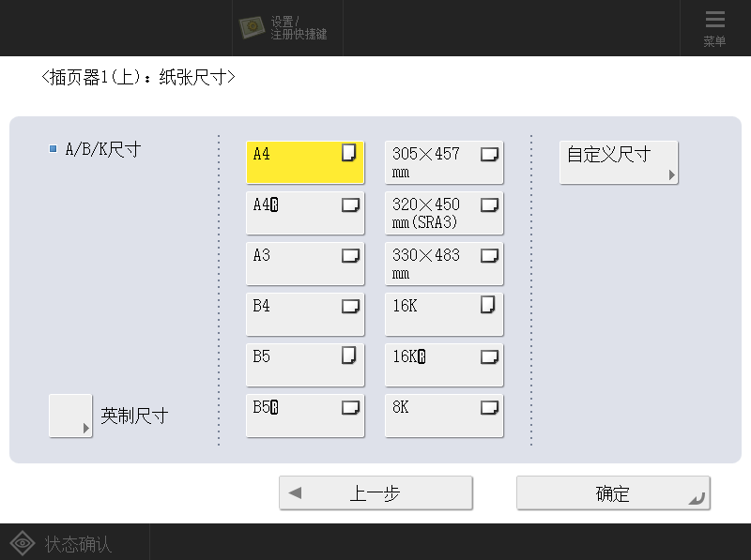This screenshot has height=560, width=751.
Task: Click the 305×457 mm paper icon
Action: coord(489,155)
